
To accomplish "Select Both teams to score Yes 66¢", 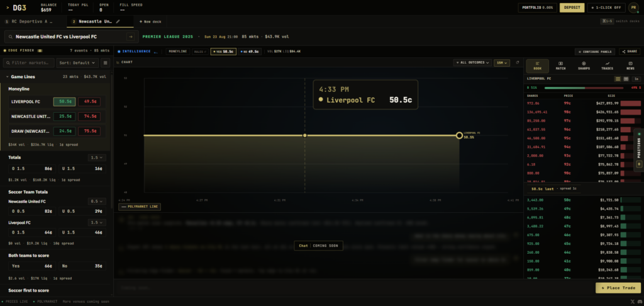I will 31,266.
